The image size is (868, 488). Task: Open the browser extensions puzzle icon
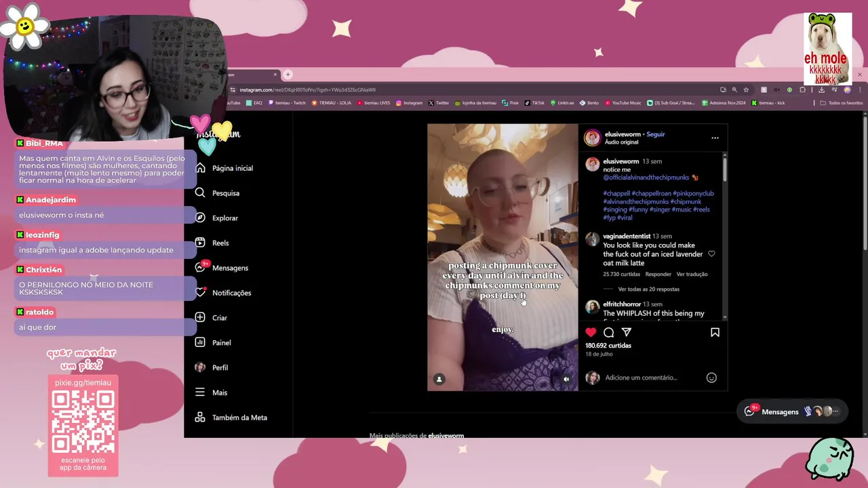[802, 89]
